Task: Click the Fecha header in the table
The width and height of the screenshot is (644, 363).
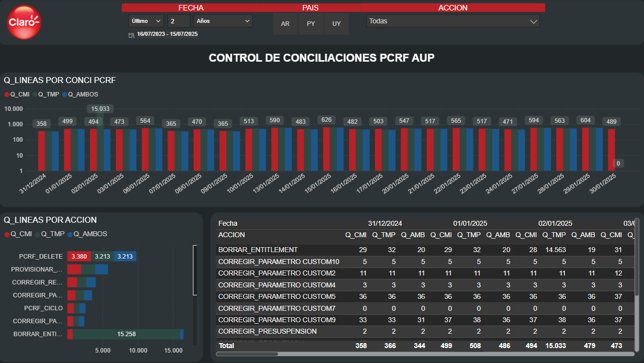Action: pos(228,223)
